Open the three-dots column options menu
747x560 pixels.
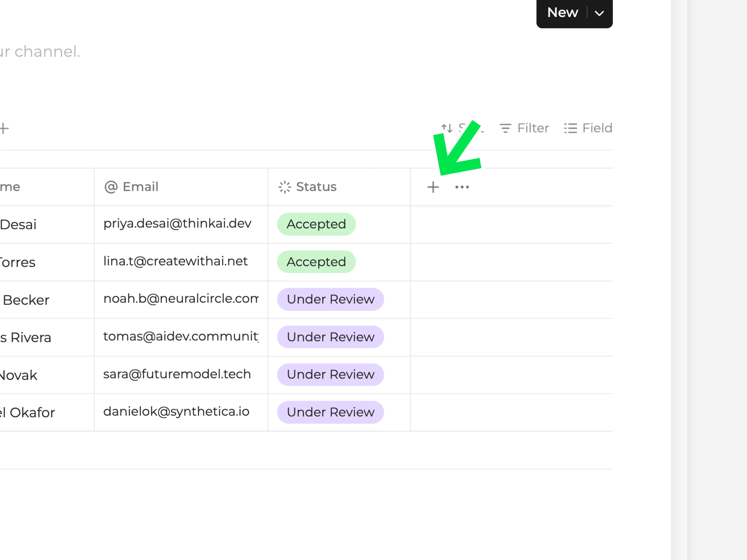(462, 187)
